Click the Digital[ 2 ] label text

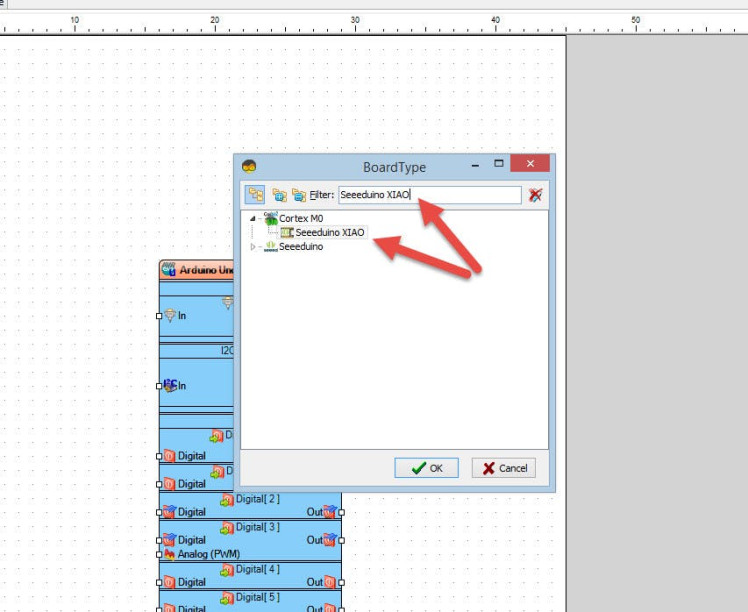click(x=258, y=499)
